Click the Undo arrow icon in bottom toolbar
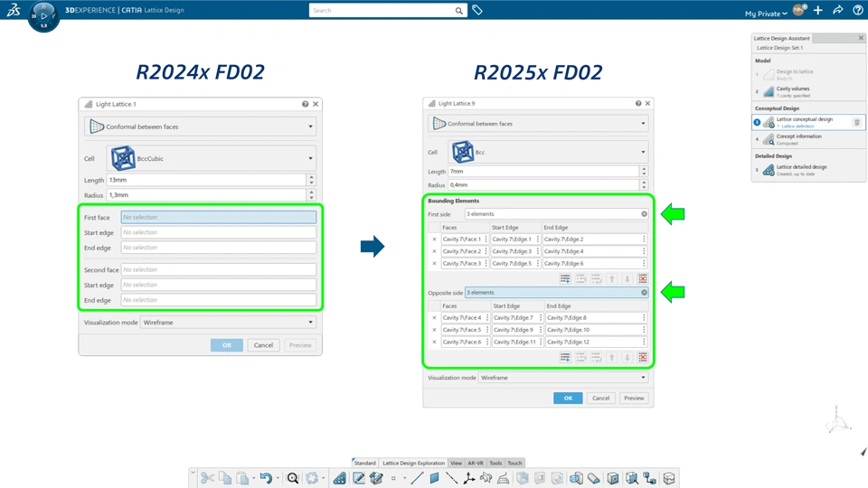Viewport: 868px width, 488px height. pyautogui.click(x=266, y=478)
